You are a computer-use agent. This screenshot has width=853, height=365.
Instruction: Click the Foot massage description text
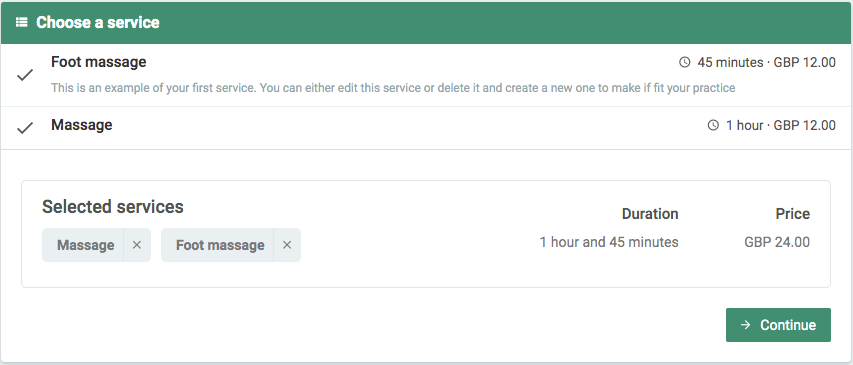coord(393,88)
